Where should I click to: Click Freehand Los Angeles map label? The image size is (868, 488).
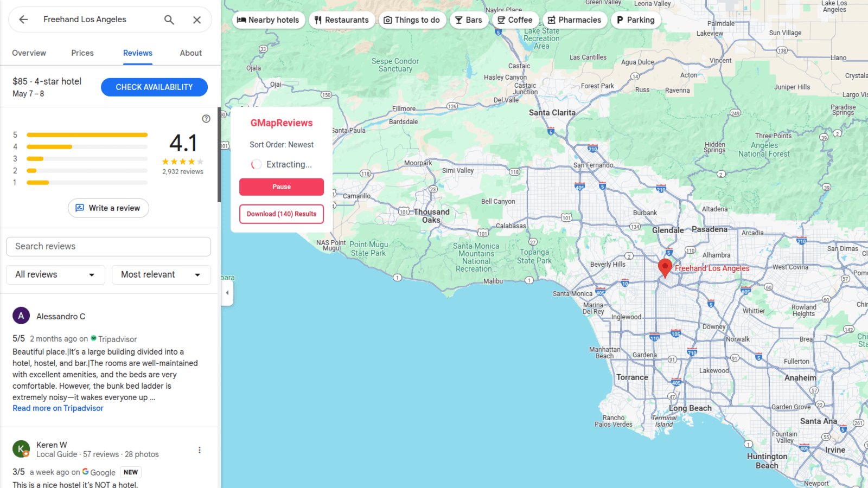click(712, 268)
